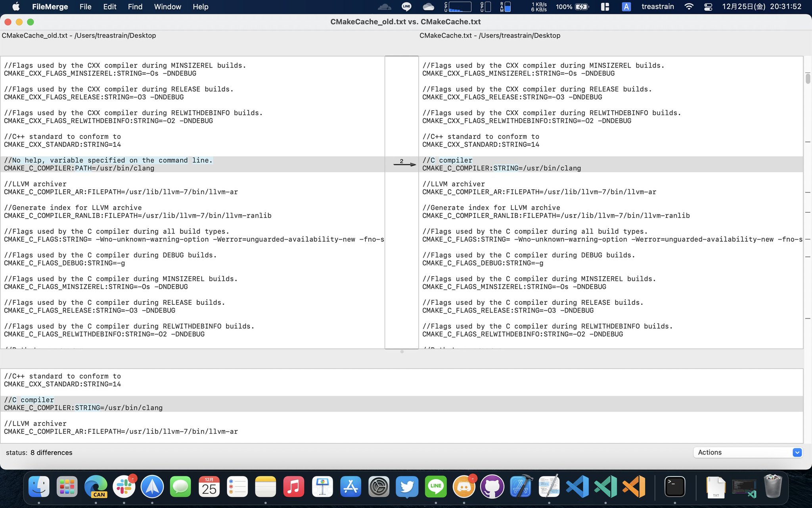
Task: Click the difference arrow numbered 2
Action: (404, 164)
